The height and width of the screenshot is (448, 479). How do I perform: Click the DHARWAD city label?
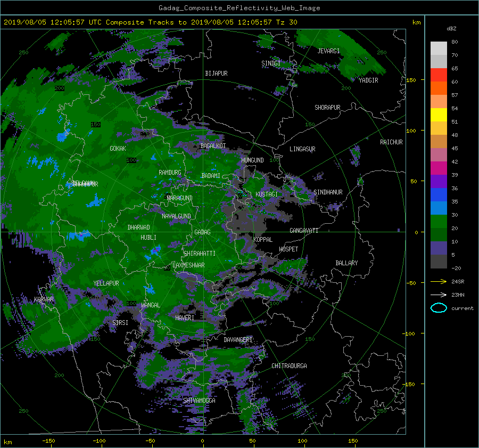click(x=138, y=227)
